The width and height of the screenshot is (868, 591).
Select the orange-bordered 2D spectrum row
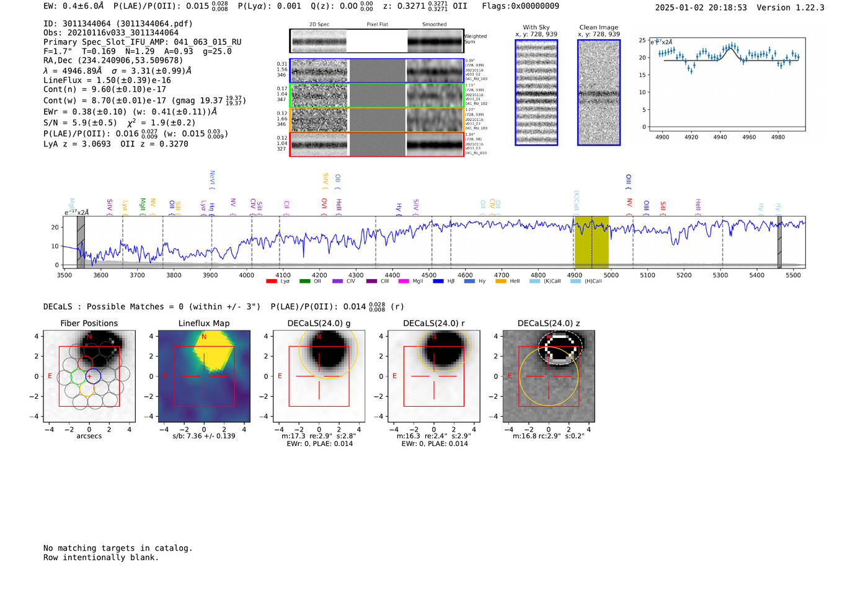377,120
